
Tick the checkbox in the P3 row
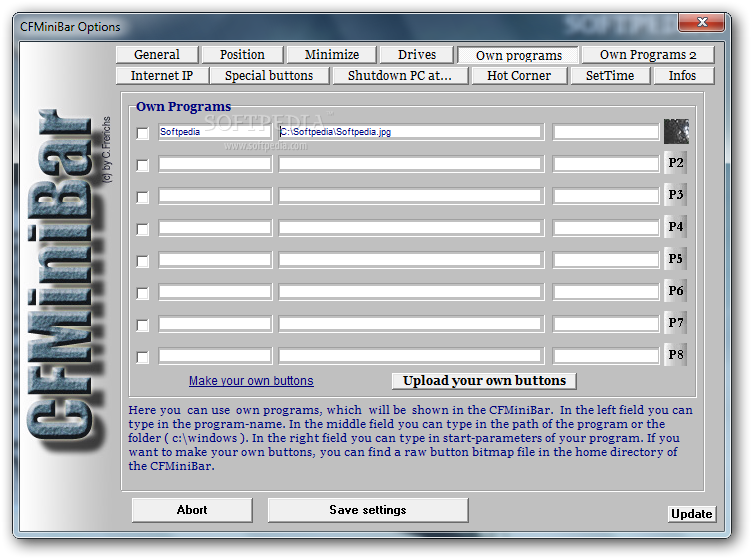click(142, 197)
